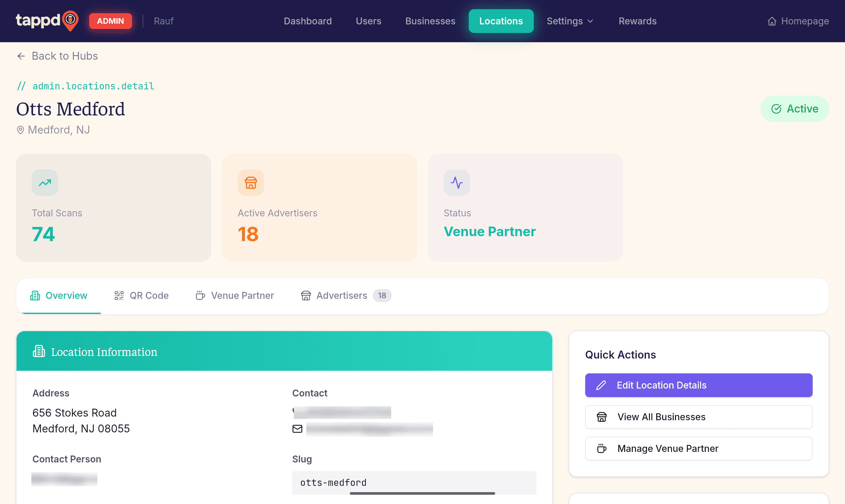The height and width of the screenshot is (504, 845).
Task: Click Manage Venue Partner button
Action: [x=698, y=449]
